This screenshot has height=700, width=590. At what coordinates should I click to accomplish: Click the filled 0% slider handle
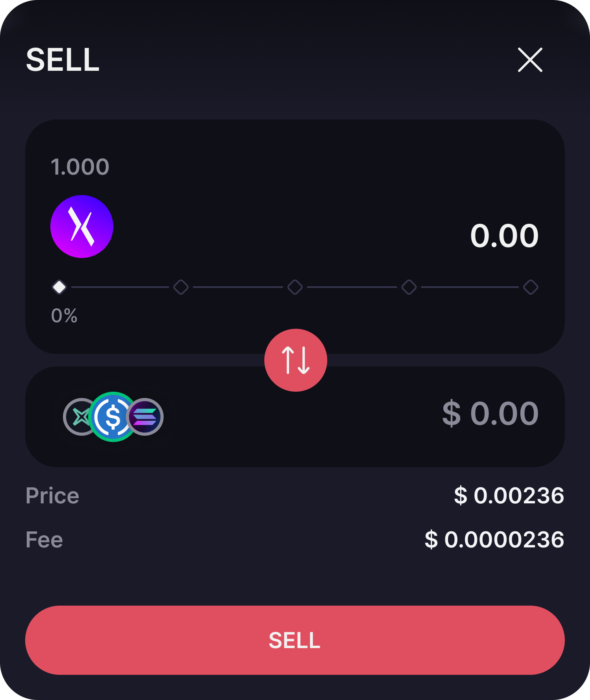[x=59, y=287]
